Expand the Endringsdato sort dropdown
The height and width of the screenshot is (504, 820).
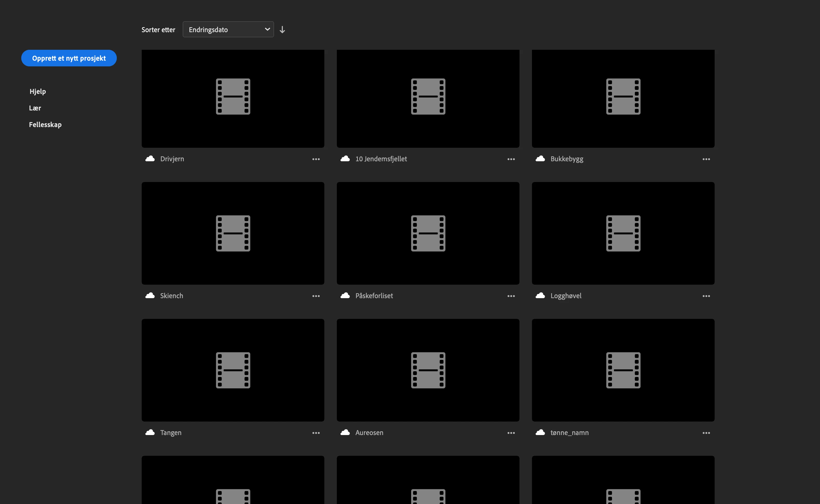tap(228, 30)
